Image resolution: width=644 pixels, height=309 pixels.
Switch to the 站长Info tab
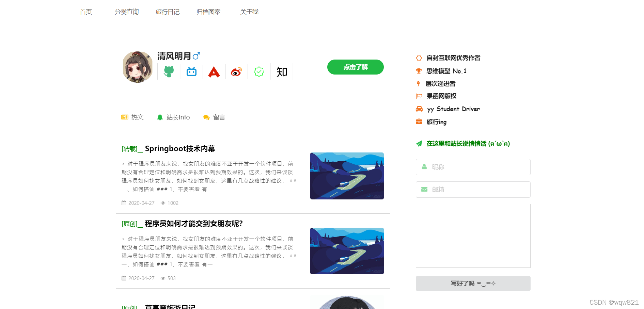(173, 117)
